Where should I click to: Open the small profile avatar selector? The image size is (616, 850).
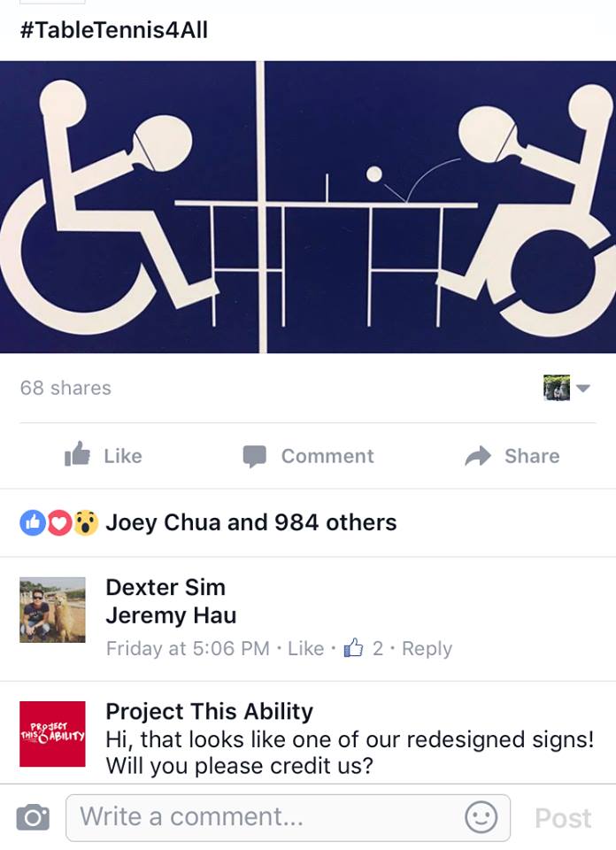[x=557, y=388]
